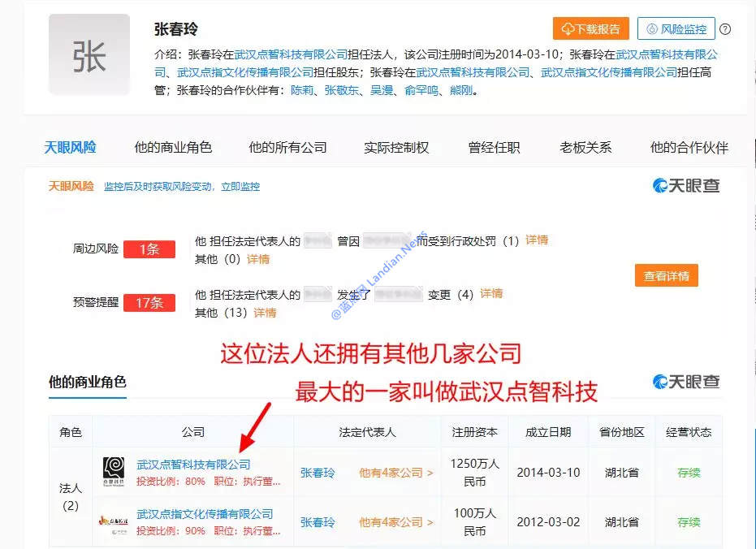
Task: Open 详情 for 行政处罚 (1)
Action: (x=537, y=240)
